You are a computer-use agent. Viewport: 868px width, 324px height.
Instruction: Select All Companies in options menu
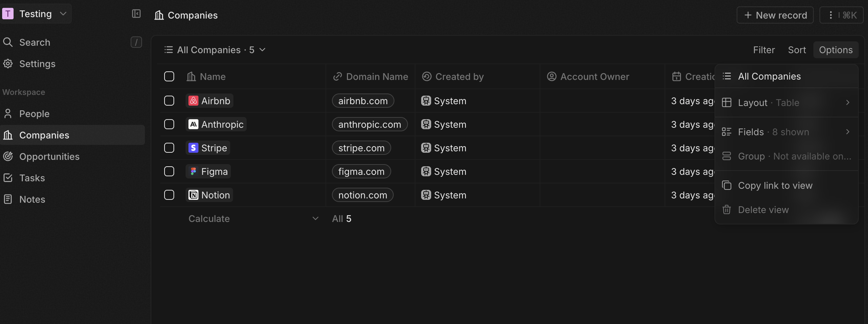(787, 76)
